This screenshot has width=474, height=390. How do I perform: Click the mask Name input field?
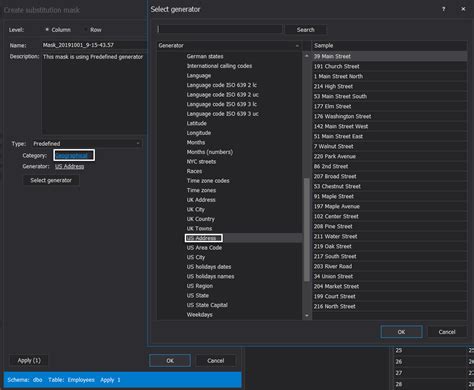[x=94, y=45]
